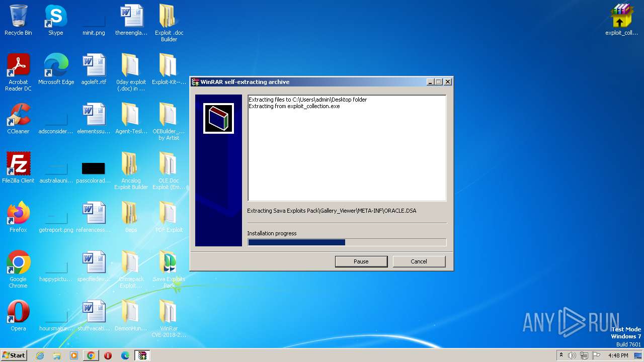Click the WinRAR title bar icon
This screenshot has height=362, width=644.
pos(196,82)
